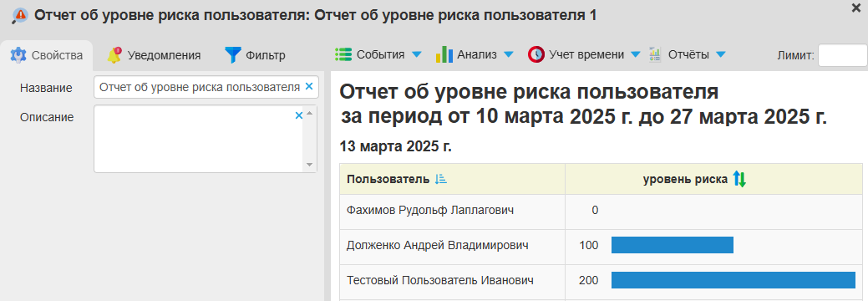Click the Фильтр funnel icon
The height and width of the screenshot is (301, 868).
(x=232, y=55)
